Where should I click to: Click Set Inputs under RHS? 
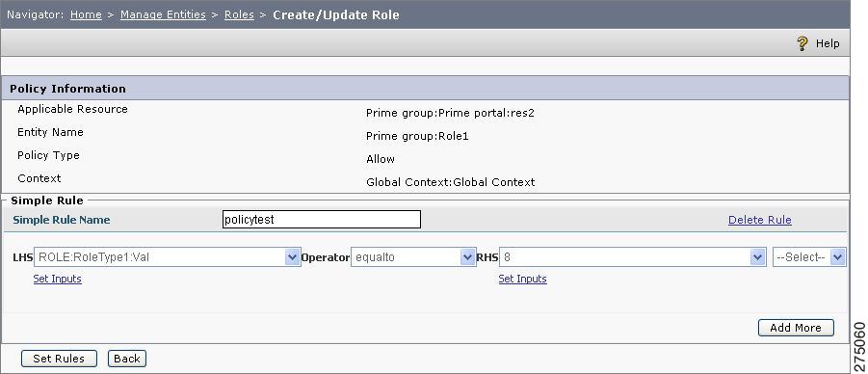click(522, 279)
